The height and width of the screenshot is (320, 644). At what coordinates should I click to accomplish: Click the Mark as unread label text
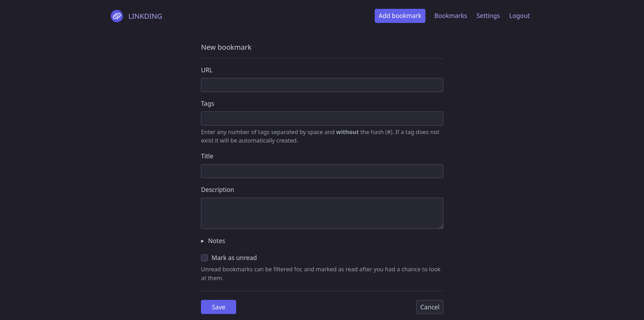234,258
